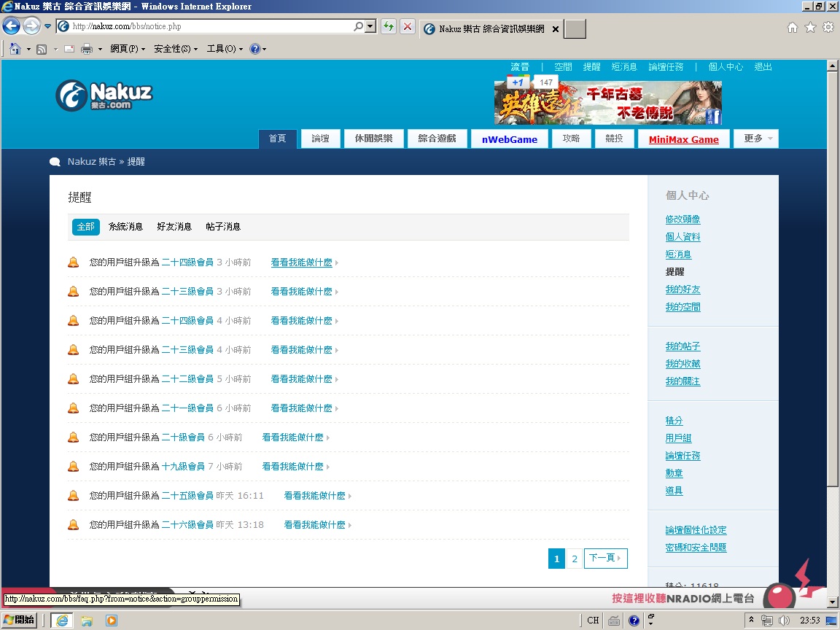Launch Internet Explorer from the taskbar
The width and height of the screenshot is (840, 630).
coord(63,621)
